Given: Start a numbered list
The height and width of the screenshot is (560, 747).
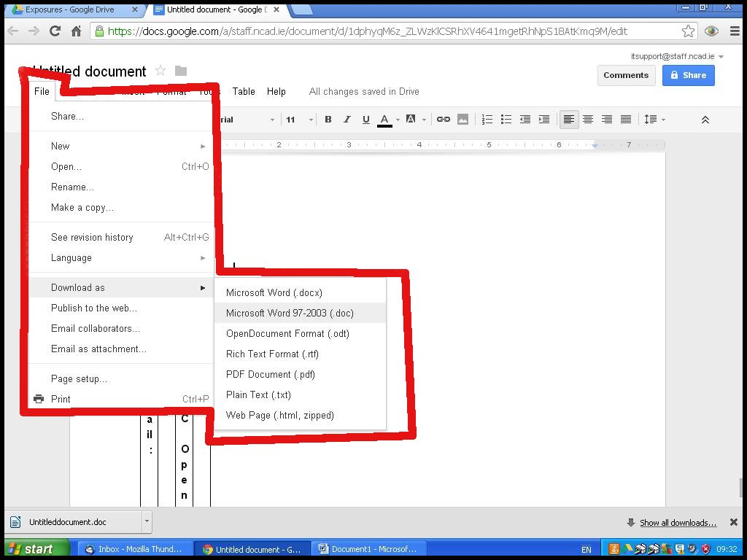Looking at the screenshot, I should [x=487, y=120].
